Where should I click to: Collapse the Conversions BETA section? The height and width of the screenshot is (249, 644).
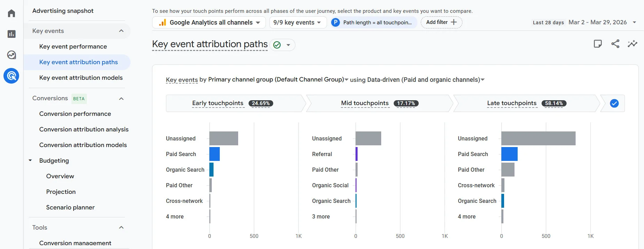pyautogui.click(x=121, y=98)
